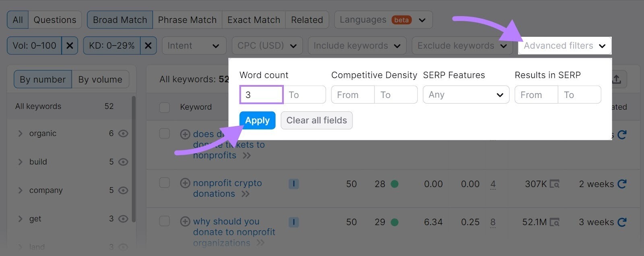Open the SERP snapshot showing 52.1M results
This screenshot has height=256, width=644.
click(555, 222)
